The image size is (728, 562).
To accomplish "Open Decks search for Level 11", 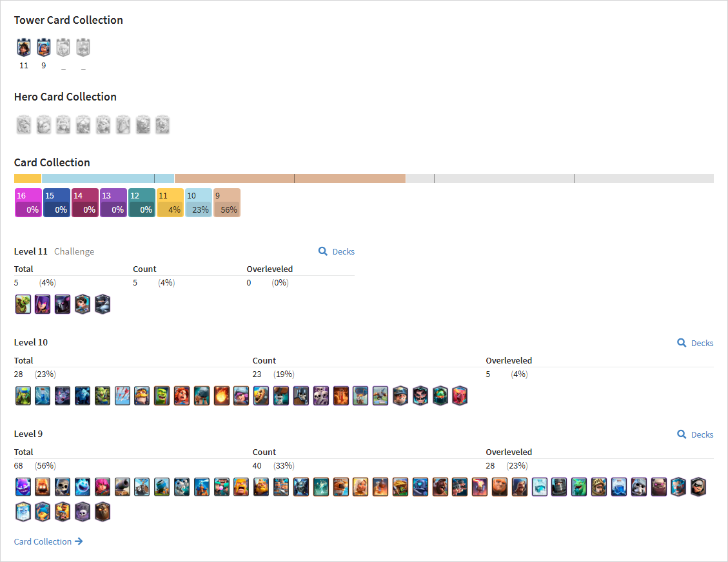I will pos(336,251).
